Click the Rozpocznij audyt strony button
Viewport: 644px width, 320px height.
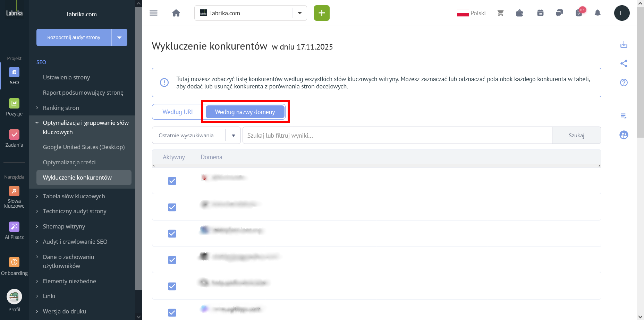[x=74, y=37]
